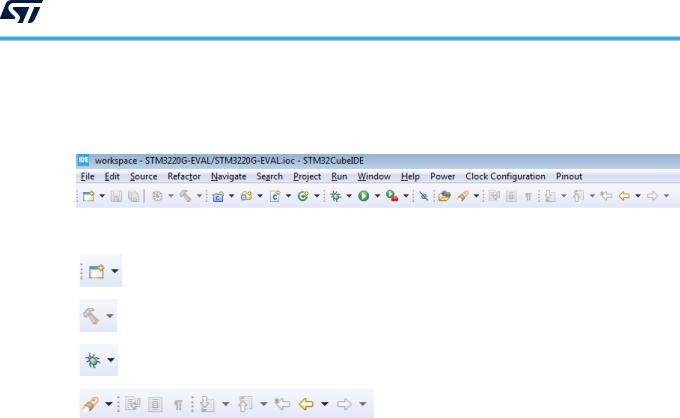The width and height of the screenshot is (680, 418).
Task: Open the Edit menu
Action: point(112,176)
